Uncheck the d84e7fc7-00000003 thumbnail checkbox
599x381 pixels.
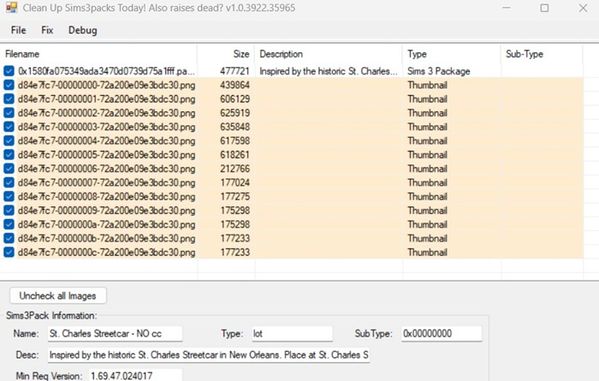(x=9, y=127)
